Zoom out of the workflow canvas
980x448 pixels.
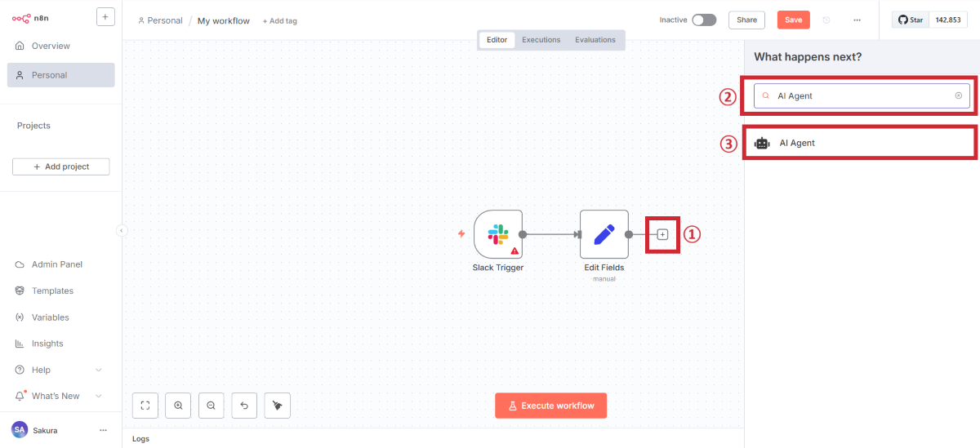(211, 405)
